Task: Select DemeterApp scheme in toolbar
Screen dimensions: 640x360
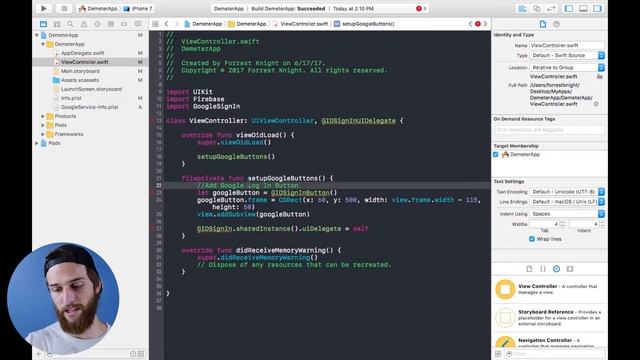Action: click(x=98, y=9)
